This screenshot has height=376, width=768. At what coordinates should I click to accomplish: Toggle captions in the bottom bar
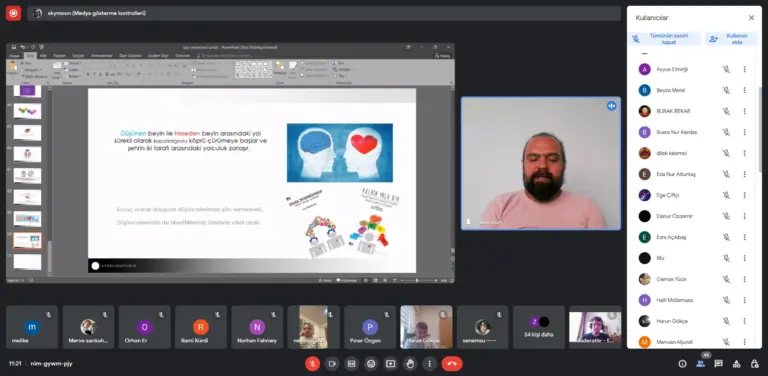[x=351, y=364]
